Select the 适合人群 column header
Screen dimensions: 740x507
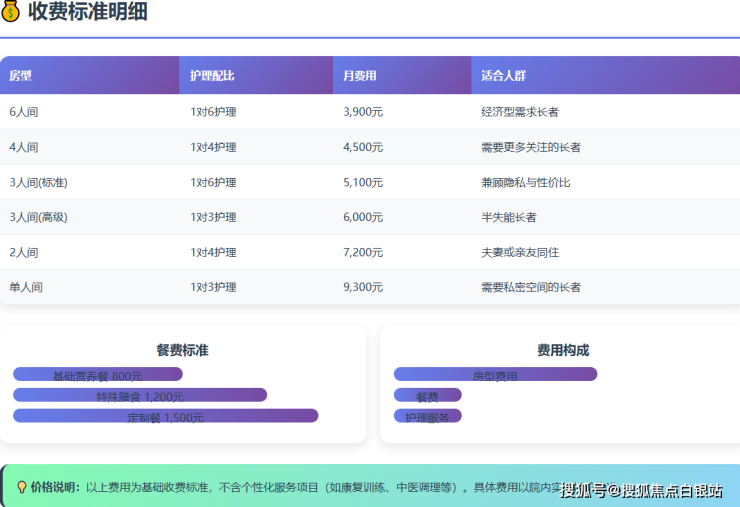(503, 76)
